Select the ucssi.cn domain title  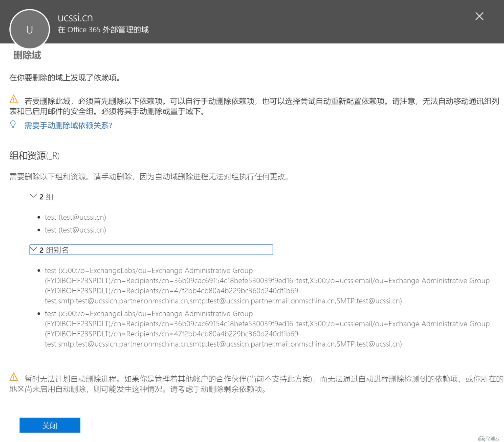(75, 17)
